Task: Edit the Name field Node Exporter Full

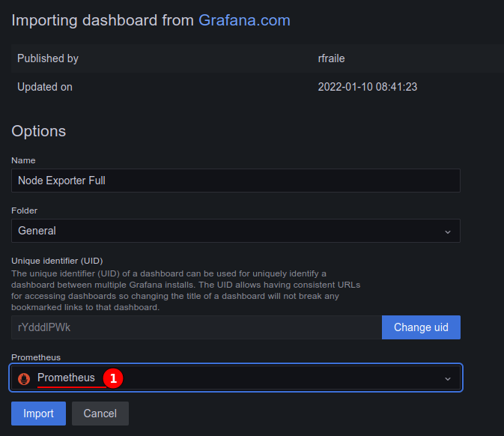Action: [x=236, y=181]
